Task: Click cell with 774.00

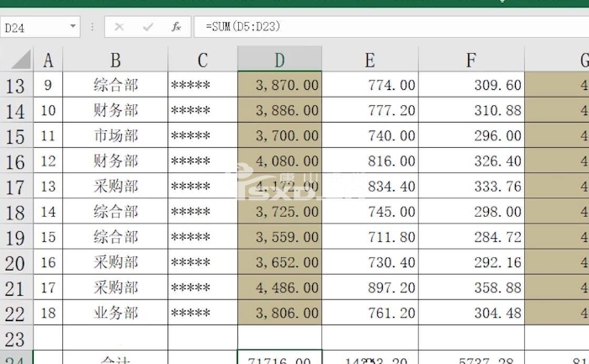Action: point(370,85)
